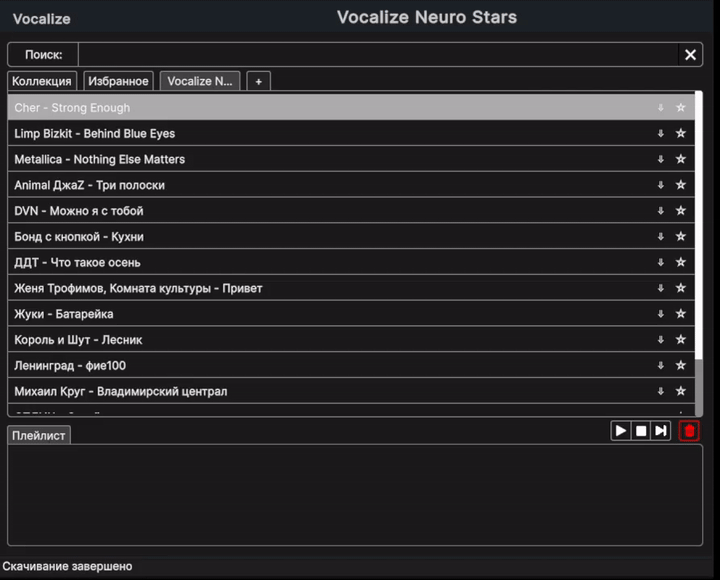Add a new tab with the plus button

pos(258,81)
